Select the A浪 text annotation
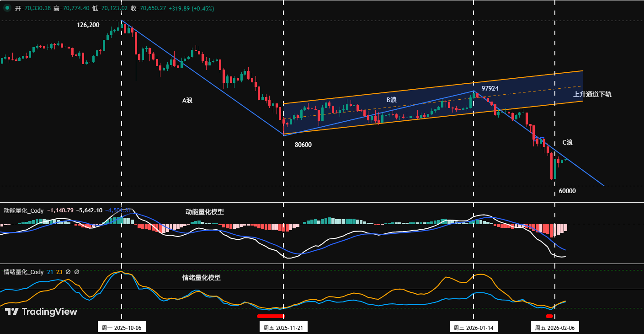 pyautogui.click(x=187, y=100)
